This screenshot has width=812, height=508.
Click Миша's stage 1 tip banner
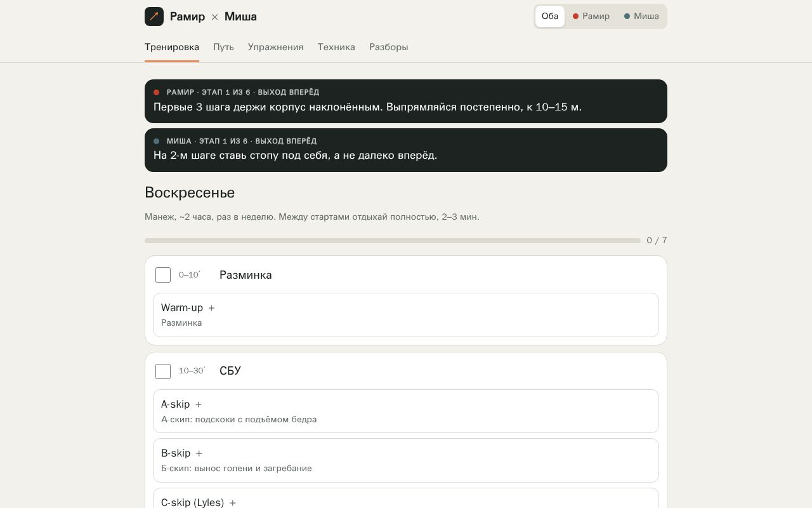(x=406, y=150)
